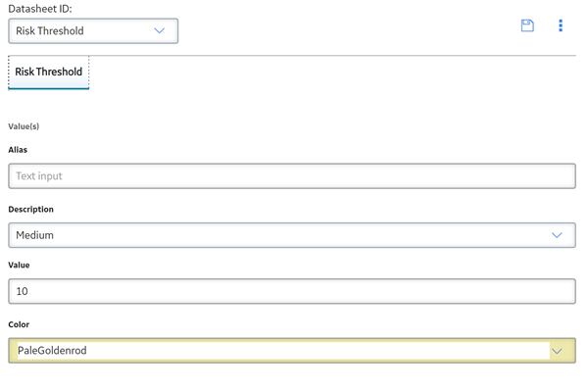
Task: Open the three-dot more options menu
Action: (x=561, y=25)
